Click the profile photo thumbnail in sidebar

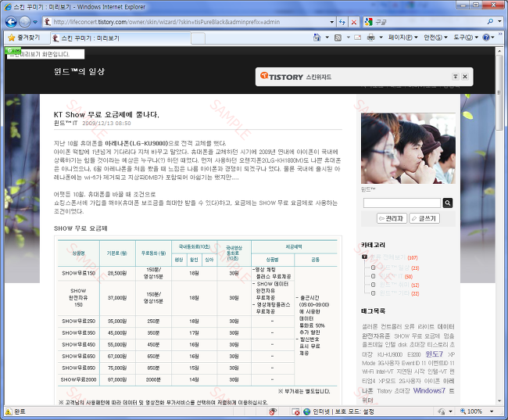coord(408,149)
